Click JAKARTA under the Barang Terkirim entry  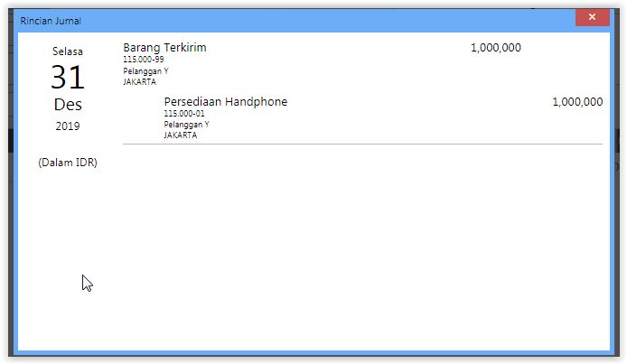(139, 81)
